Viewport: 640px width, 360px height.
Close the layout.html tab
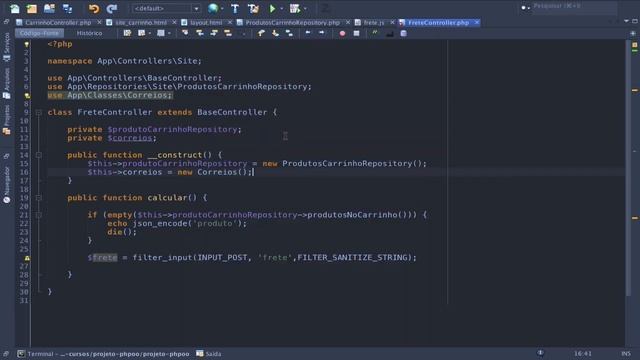[x=230, y=22]
